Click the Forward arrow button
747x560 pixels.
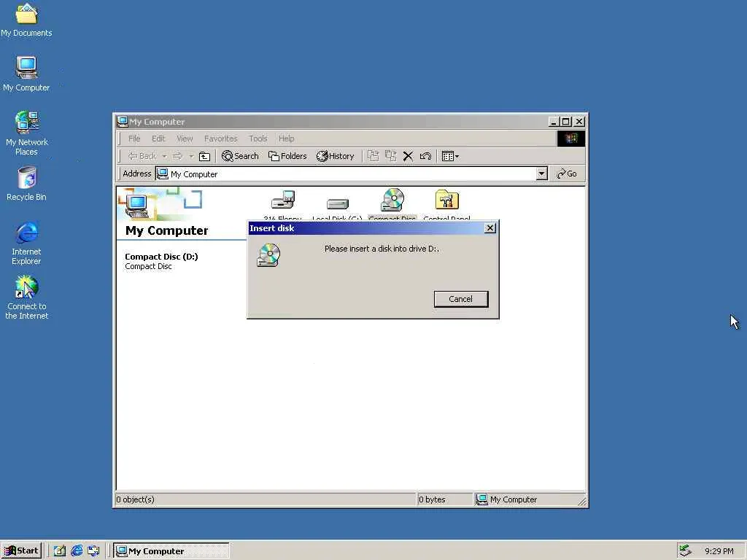[x=178, y=156]
